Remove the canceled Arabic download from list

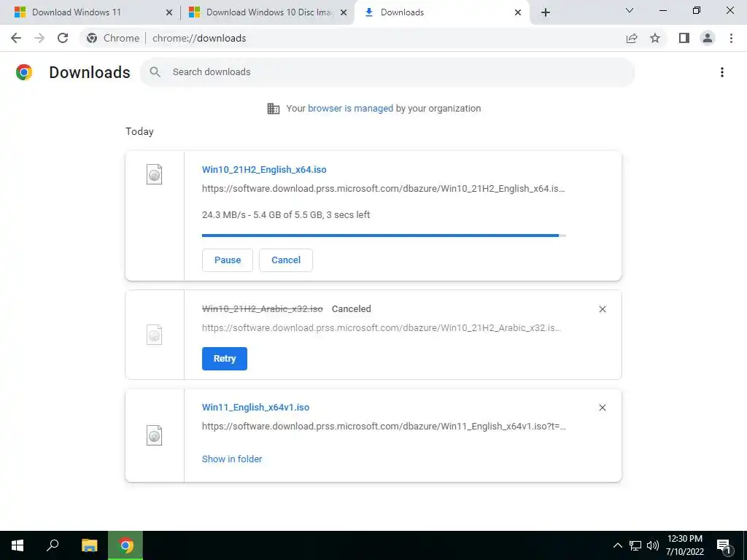click(x=602, y=309)
